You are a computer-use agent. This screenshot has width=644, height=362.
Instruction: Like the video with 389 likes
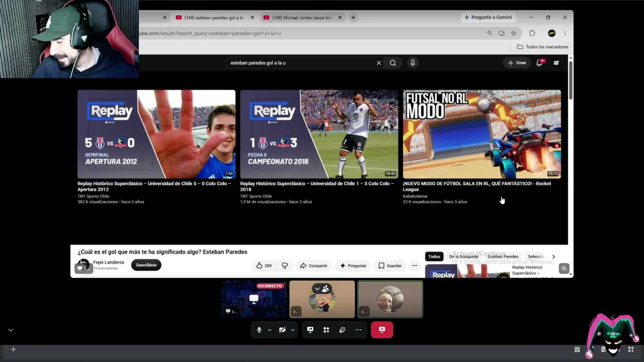[x=264, y=265]
